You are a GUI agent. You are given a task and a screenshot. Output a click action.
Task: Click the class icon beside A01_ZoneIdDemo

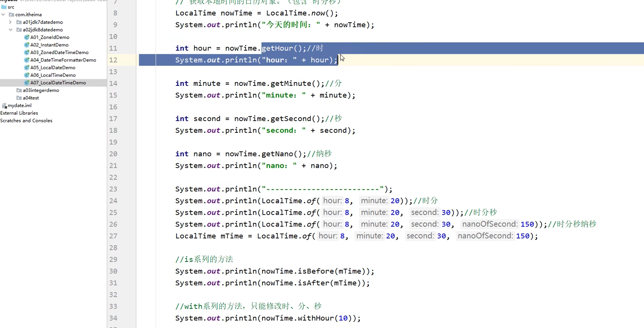point(26,37)
